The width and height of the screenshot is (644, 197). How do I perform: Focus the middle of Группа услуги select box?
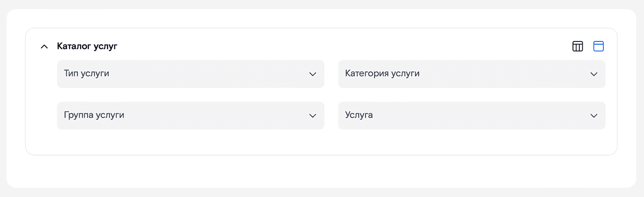coord(190,115)
